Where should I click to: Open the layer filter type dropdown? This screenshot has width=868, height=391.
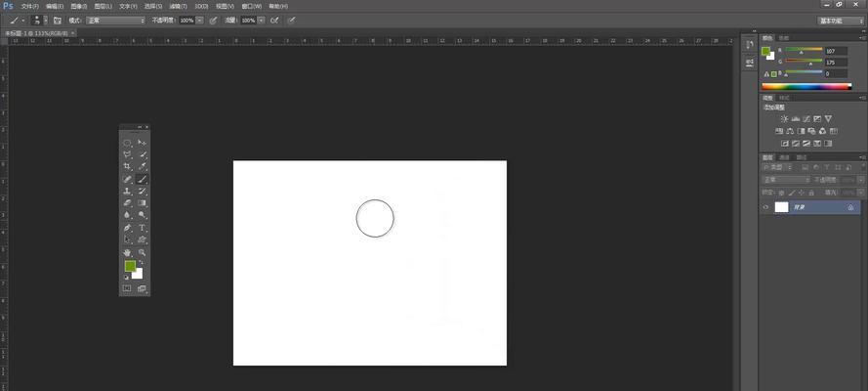tap(778, 167)
